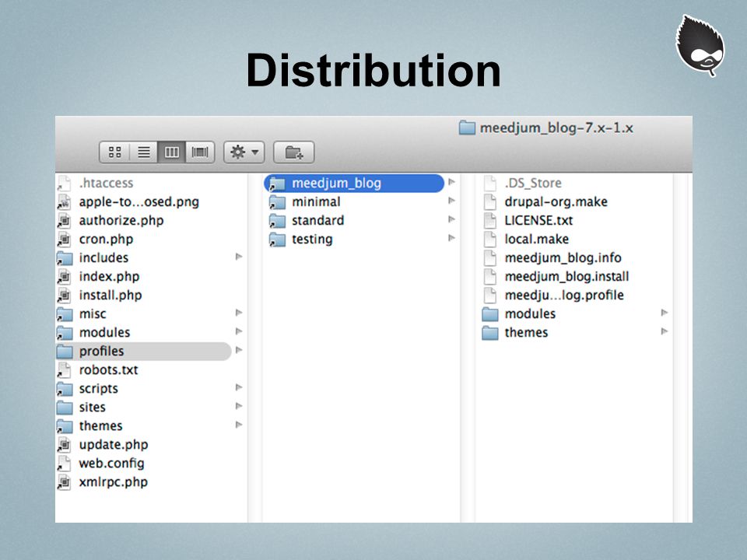Expand the testing folder arrow
747x560 pixels.
[451, 238]
